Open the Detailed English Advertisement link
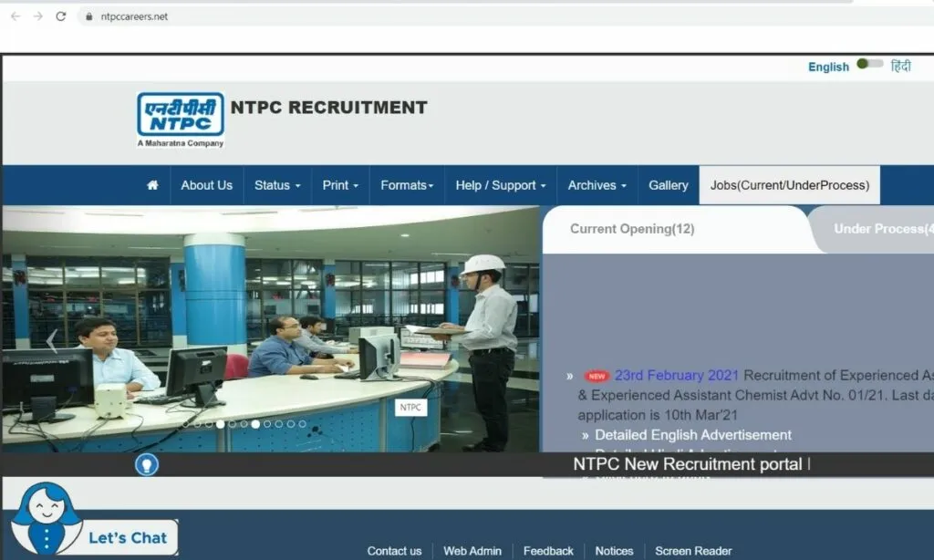 [692, 435]
